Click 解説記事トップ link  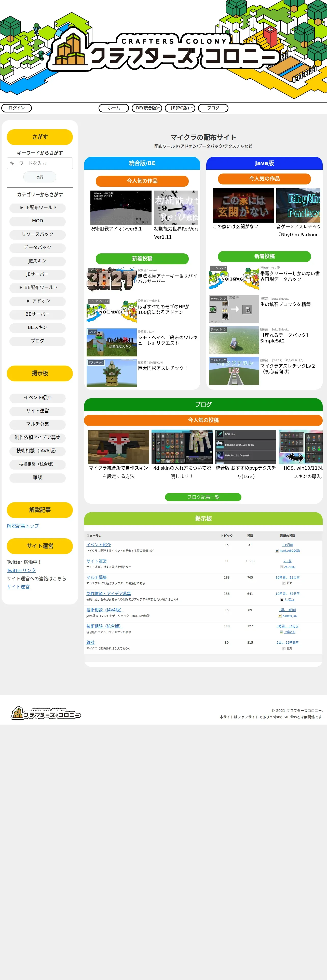click(x=23, y=526)
